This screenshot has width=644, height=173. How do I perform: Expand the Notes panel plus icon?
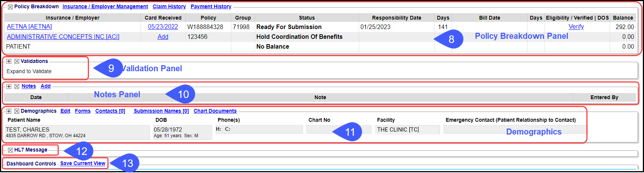click(x=9, y=86)
